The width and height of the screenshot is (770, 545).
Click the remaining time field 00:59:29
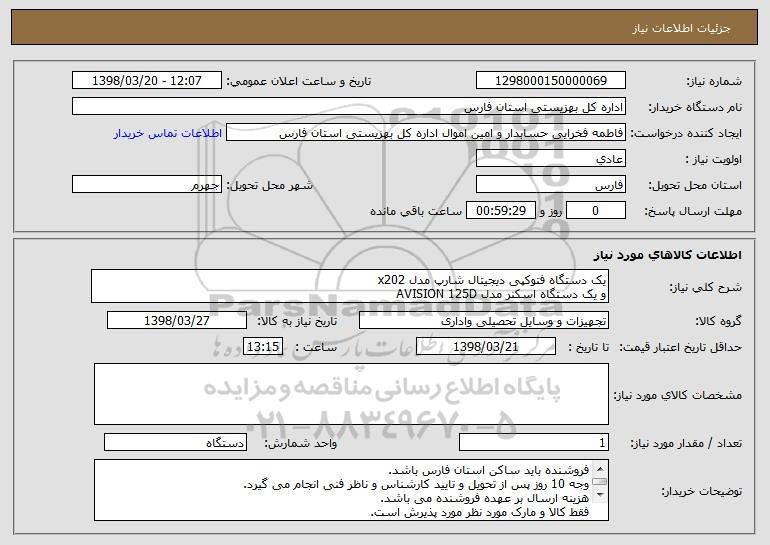[x=500, y=211]
